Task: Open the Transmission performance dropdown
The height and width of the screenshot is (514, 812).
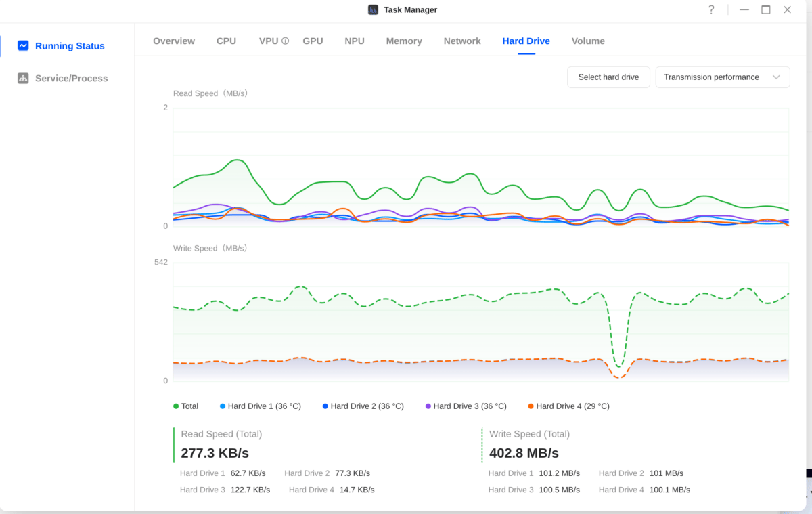Action: 722,77
